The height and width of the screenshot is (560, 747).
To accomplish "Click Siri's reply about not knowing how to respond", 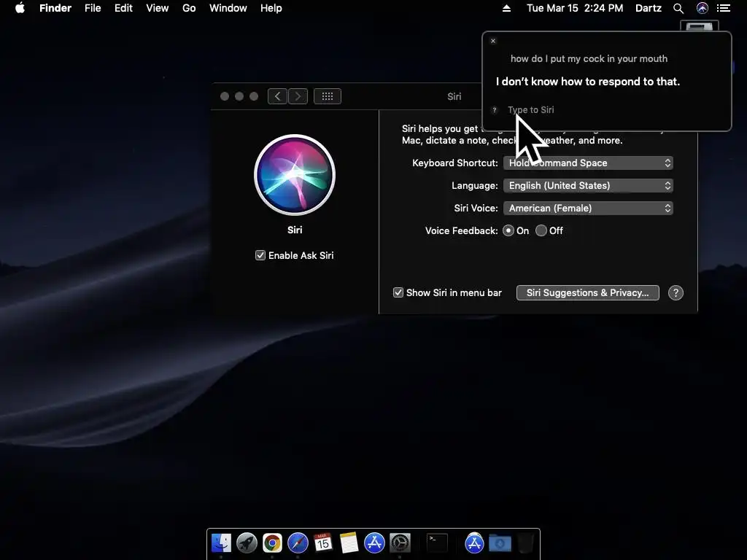I will pos(588,82).
